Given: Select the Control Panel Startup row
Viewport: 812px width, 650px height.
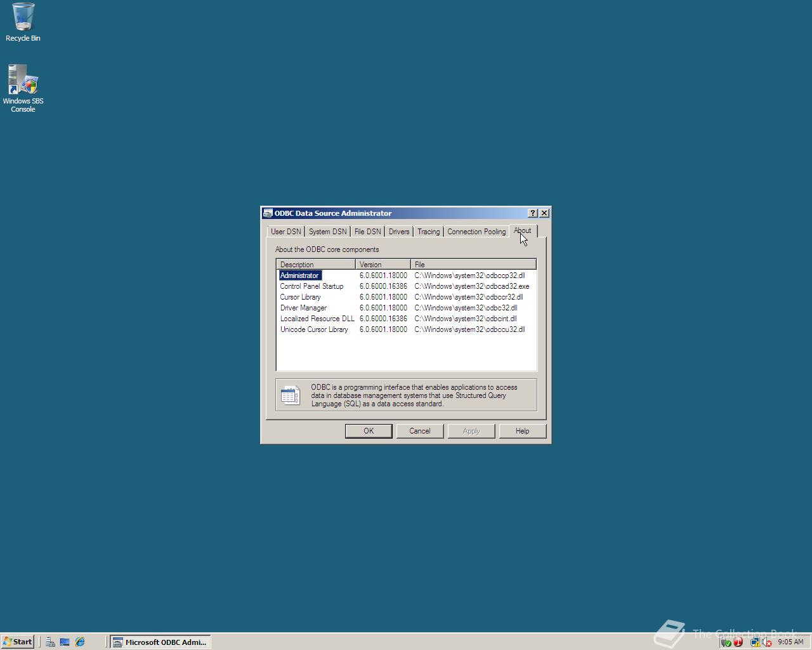Looking at the screenshot, I should (406, 286).
